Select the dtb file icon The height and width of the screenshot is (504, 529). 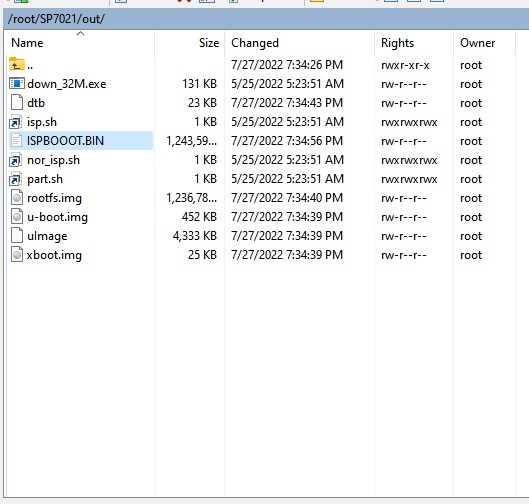[x=17, y=103]
